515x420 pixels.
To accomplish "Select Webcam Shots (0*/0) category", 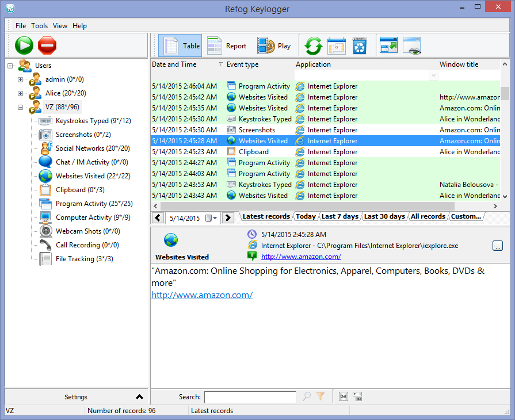I will (87, 231).
